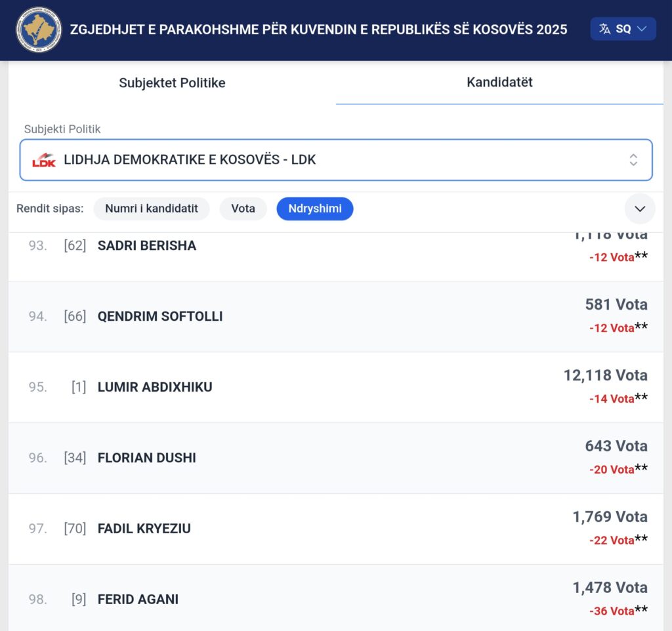Click the 12,118 Vota count
This screenshot has height=631, width=672.
pos(605,375)
